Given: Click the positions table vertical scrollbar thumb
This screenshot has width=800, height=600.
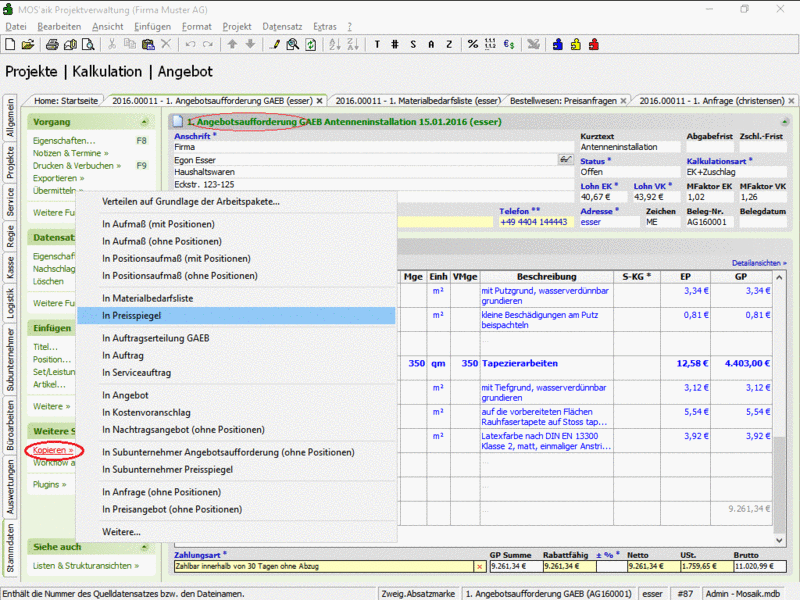Looking at the screenshot, I should click(x=779, y=485).
